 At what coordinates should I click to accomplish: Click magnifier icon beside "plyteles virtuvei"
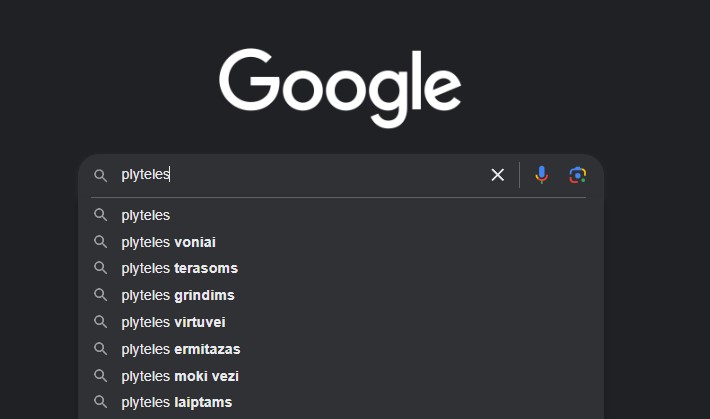tap(100, 322)
